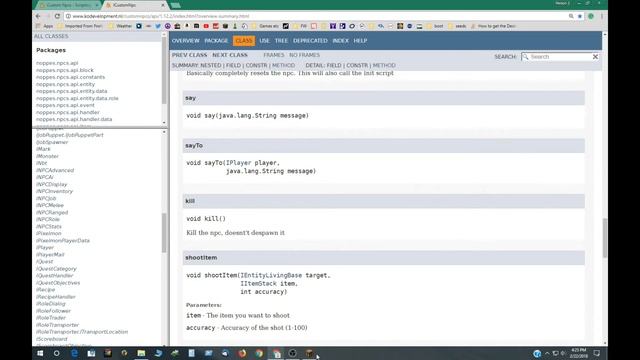Reload the page with the refresh icon

[x=57, y=16]
